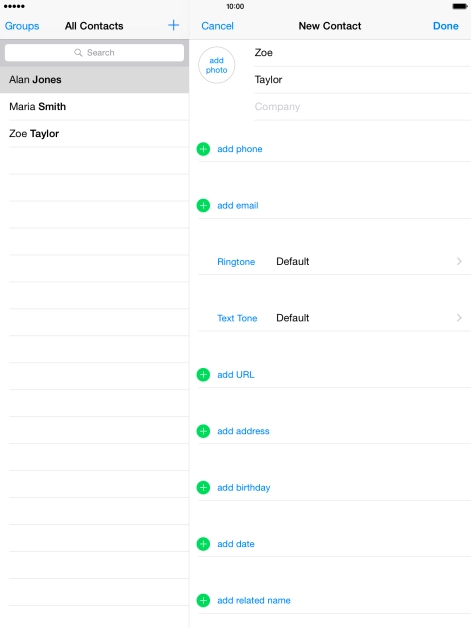Edit the last name field Taylor
Screen dimensions: 471x628
pyautogui.click(x=362, y=80)
